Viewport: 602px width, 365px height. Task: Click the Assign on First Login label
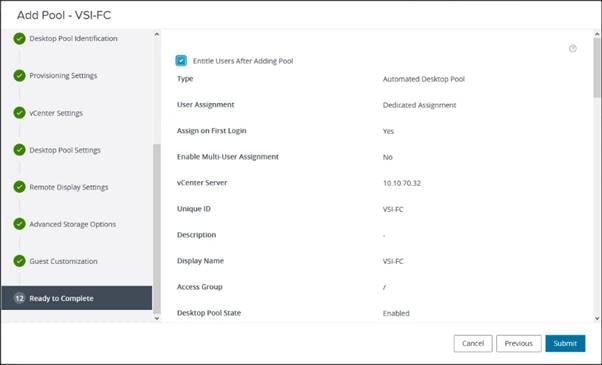click(212, 131)
